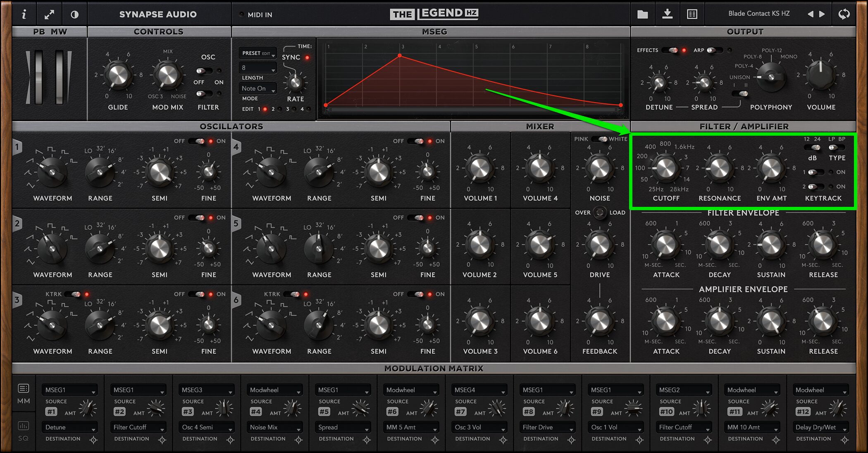Click the pitch bend PB wheel
Screen dimensions: 868x453
coord(38,77)
